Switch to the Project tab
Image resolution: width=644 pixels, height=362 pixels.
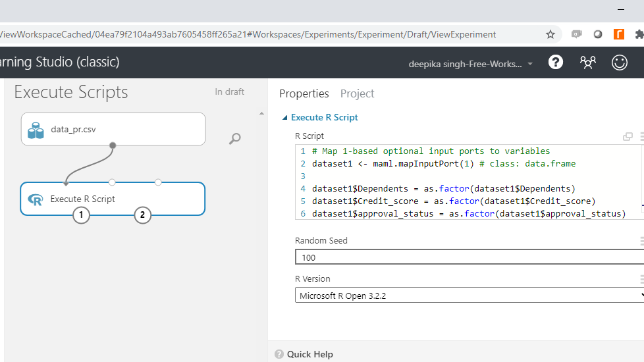(357, 93)
